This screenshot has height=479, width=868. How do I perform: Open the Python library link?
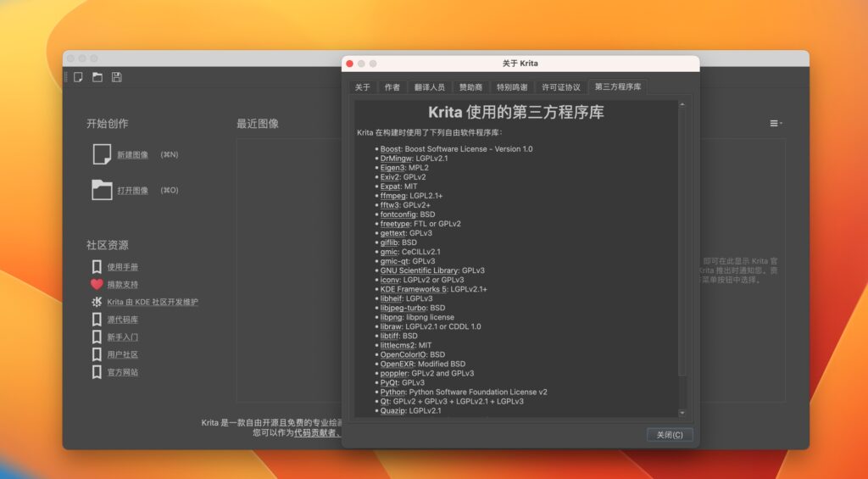coord(393,392)
